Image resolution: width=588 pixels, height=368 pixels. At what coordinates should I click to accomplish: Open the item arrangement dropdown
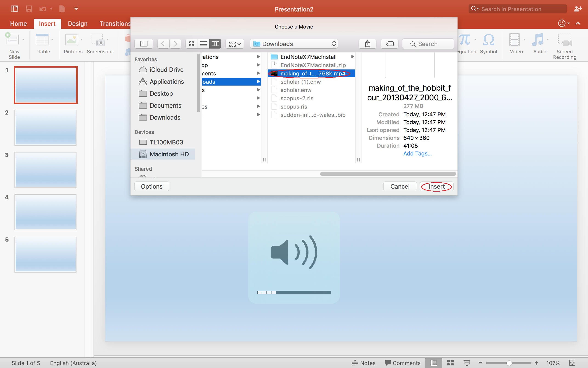[235, 43]
